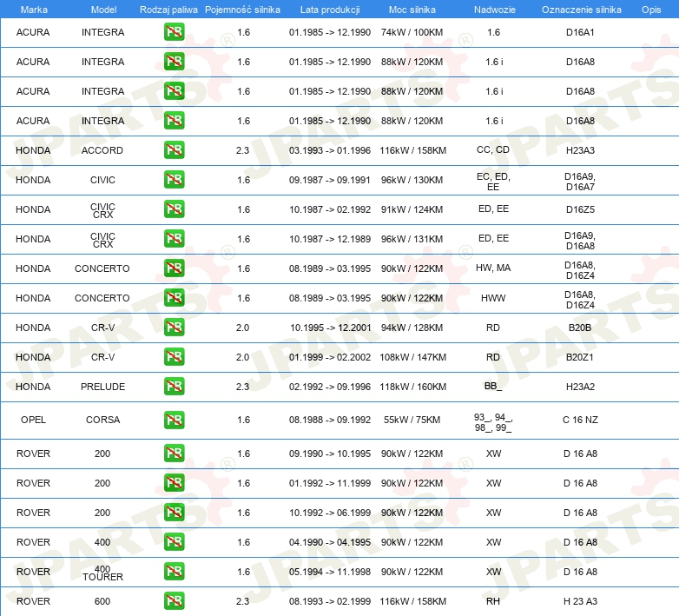
Task: Click the fuel icon in the ROVER 200 01.1992 row
Action: click(x=174, y=482)
